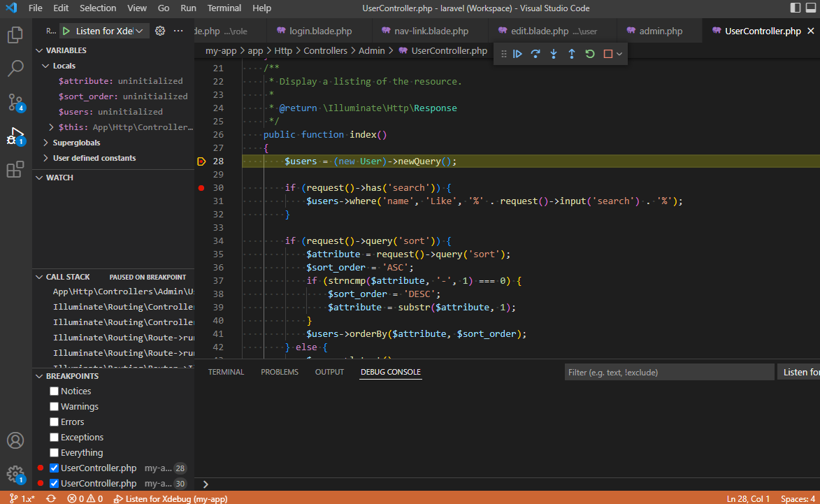Synchronize changes in status bar
The width and height of the screenshot is (820, 504).
pyautogui.click(x=51, y=499)
